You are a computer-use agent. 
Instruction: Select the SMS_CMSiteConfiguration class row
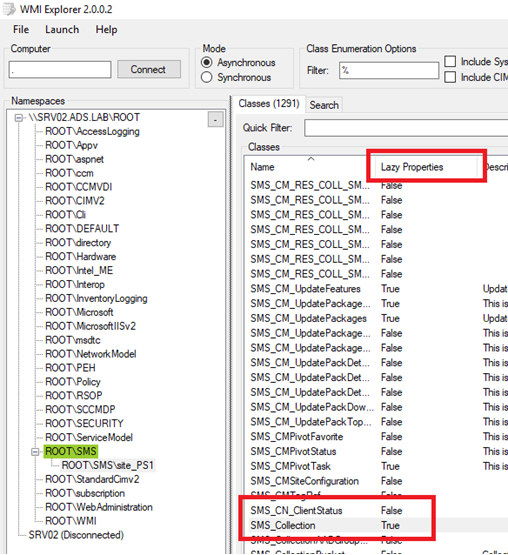coord(377,481)
